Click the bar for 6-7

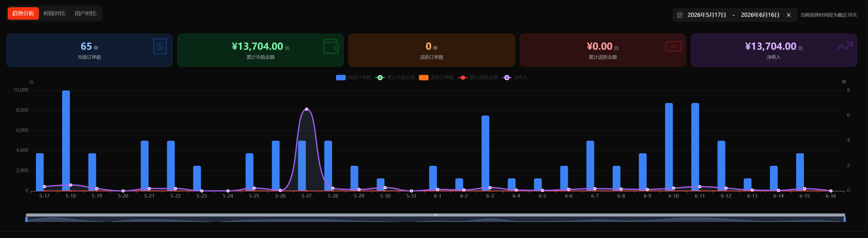click(590, 166)
